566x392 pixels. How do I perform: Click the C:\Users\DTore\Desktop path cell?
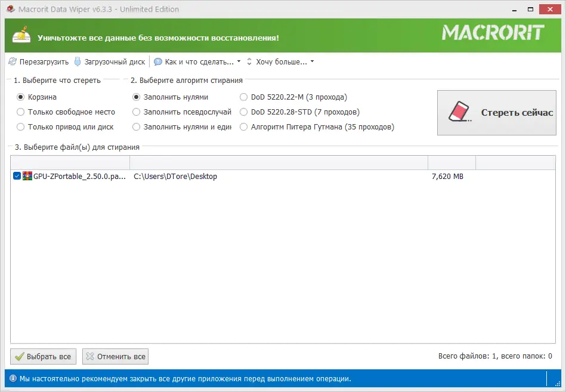pyautogui.click(x=175, y=176)
